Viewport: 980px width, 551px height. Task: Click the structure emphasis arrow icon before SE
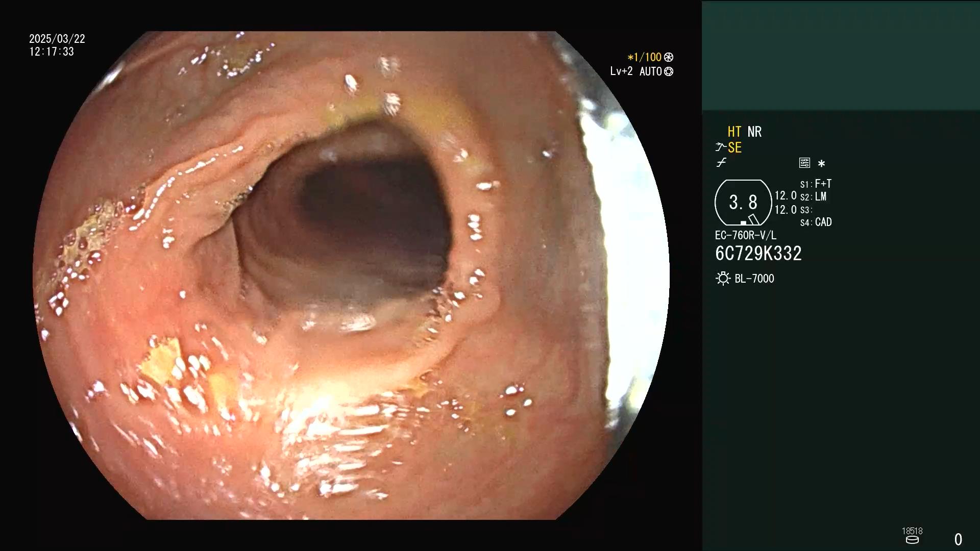pyautogui.click(x=721, y=147)
